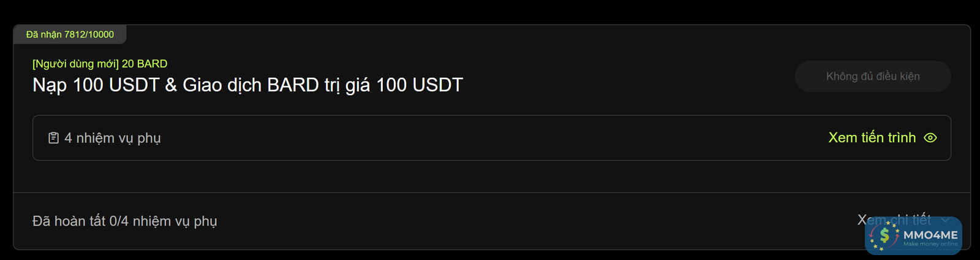Expand the chevron arrow beside Xem chi tiết

click(x=945, y=220)
